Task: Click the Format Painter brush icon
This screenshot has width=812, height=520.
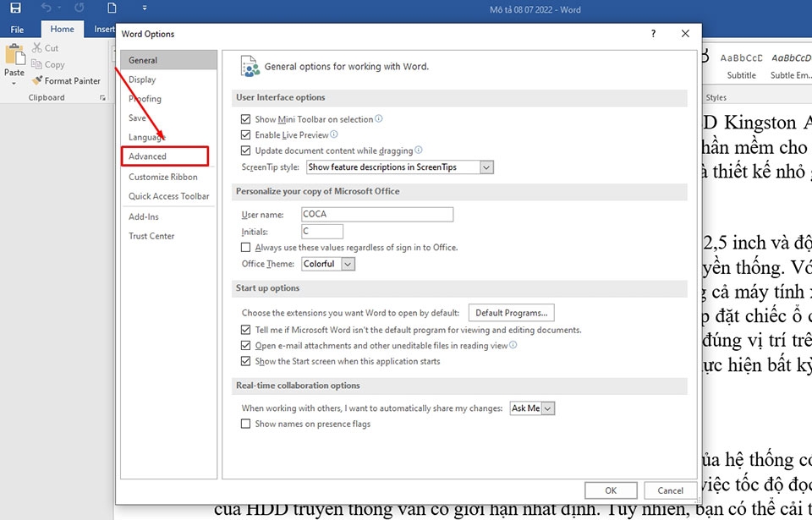Action: (36, 80)
